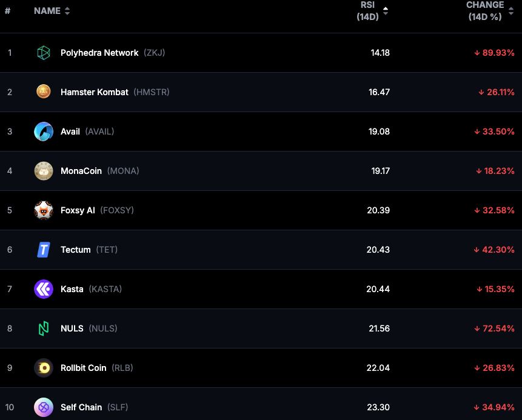Click the # rank column header
The height and width of the screenshot is (420, 522).
(x=8, y=11)
